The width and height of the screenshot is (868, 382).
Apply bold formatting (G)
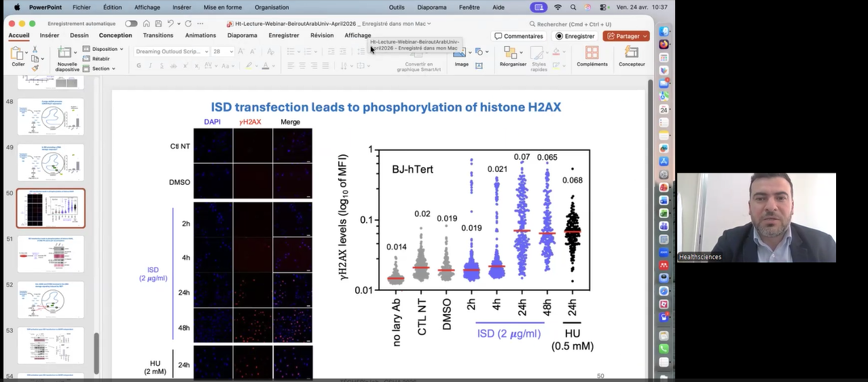pyautogui.click(x=139, y=66)
